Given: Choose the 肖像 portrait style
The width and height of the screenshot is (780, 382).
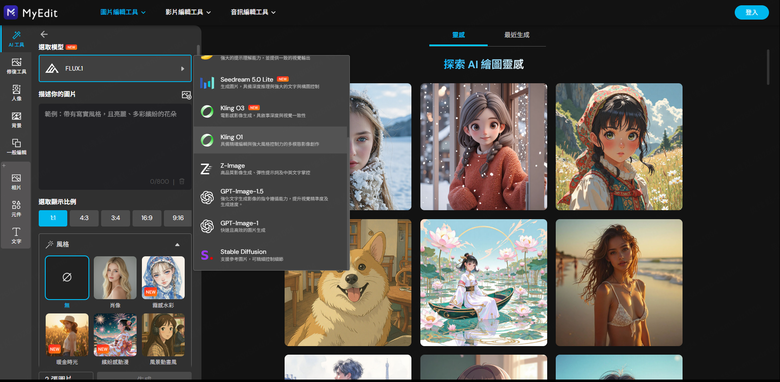Looking at the screenshot, I should pyautogui.click(x=115, y=278).
